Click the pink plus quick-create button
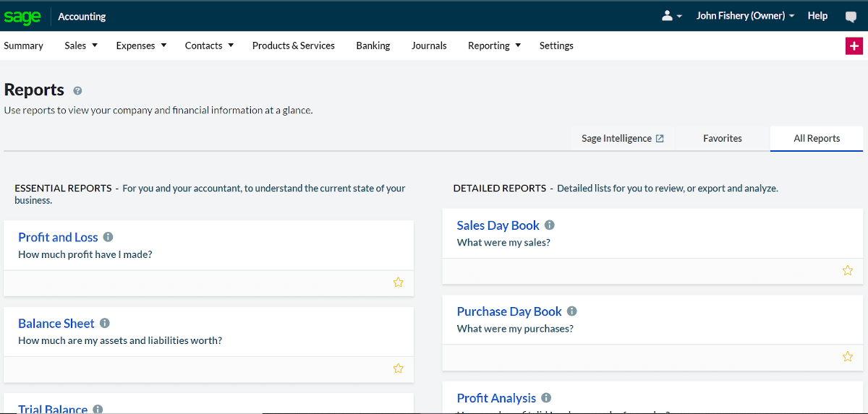This screenshot has width=868, height=414. pos(854,46)
